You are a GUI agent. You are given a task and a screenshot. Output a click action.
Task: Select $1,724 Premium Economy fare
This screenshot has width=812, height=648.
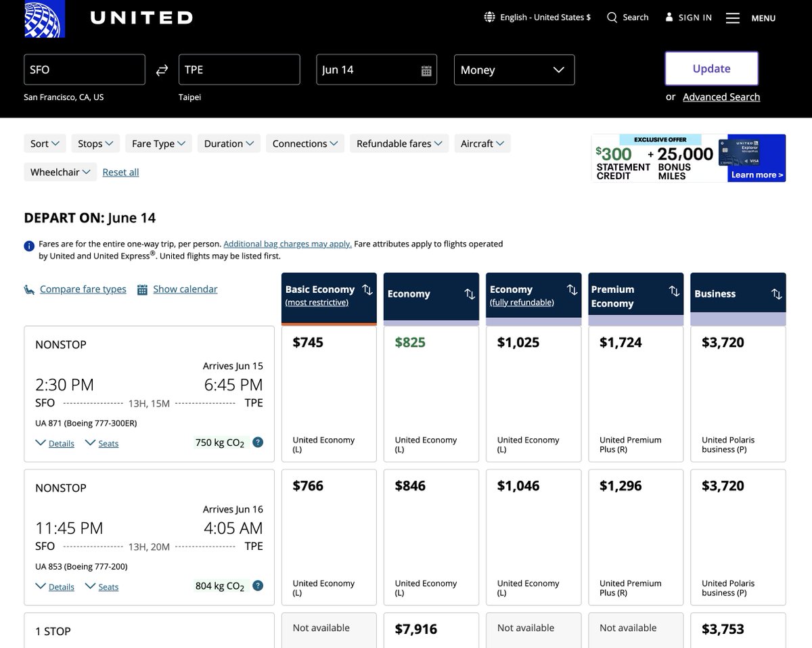click(x=635, y=394)
